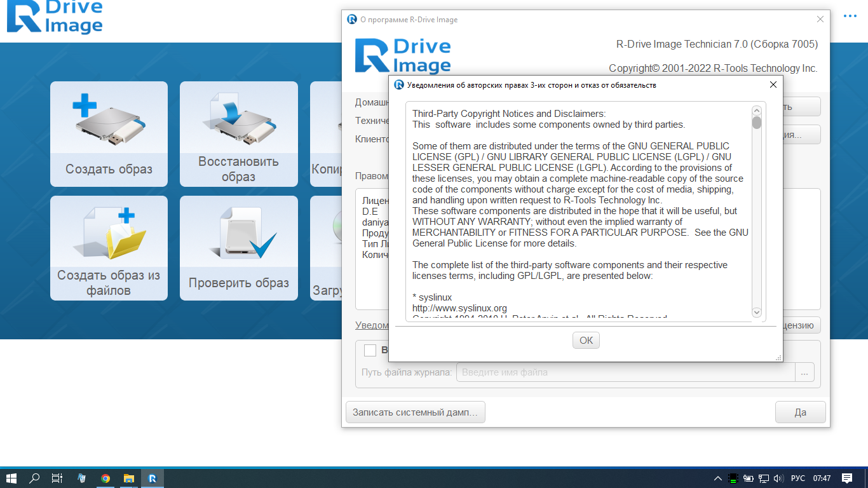This screenshot has width=868, height=488.
Task: Click the R-Drive Image logo in main window
Action: [x=55, y=17]
